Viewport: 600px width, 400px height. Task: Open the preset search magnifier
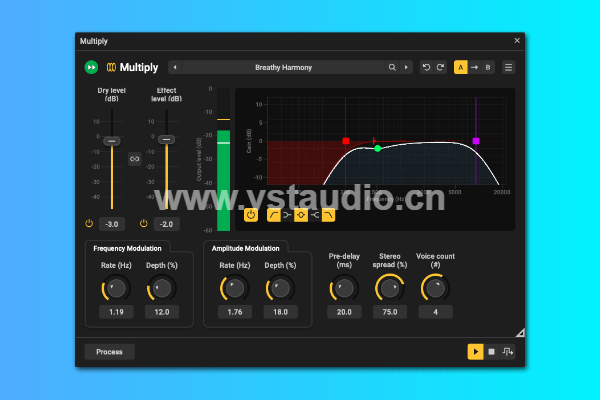[392, 67]
